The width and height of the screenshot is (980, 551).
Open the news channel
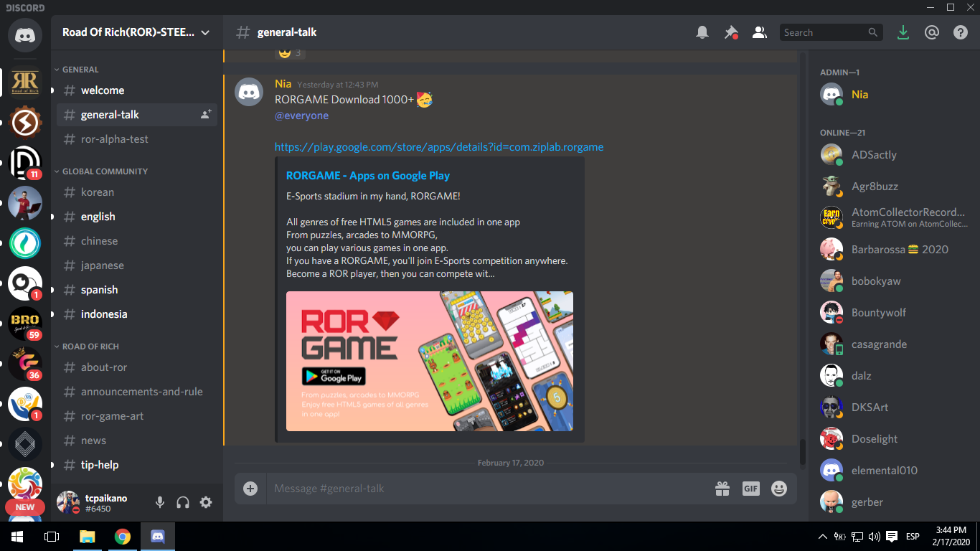point(137,441)
